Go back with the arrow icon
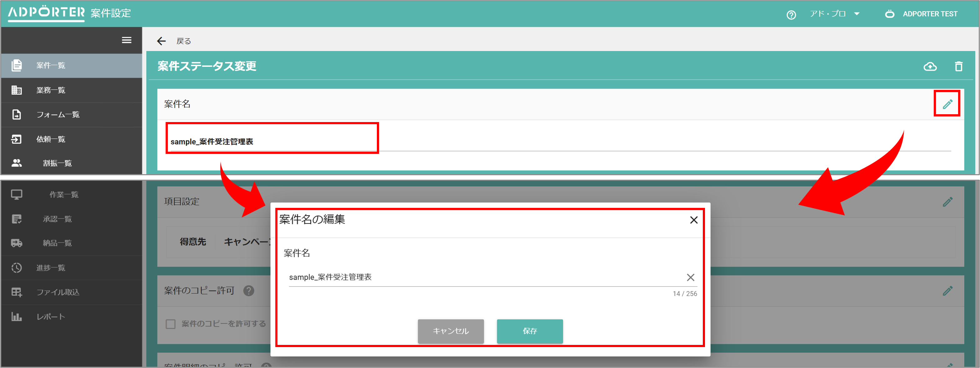This screenshot has width=980, height=368. [x=162, y=41]
